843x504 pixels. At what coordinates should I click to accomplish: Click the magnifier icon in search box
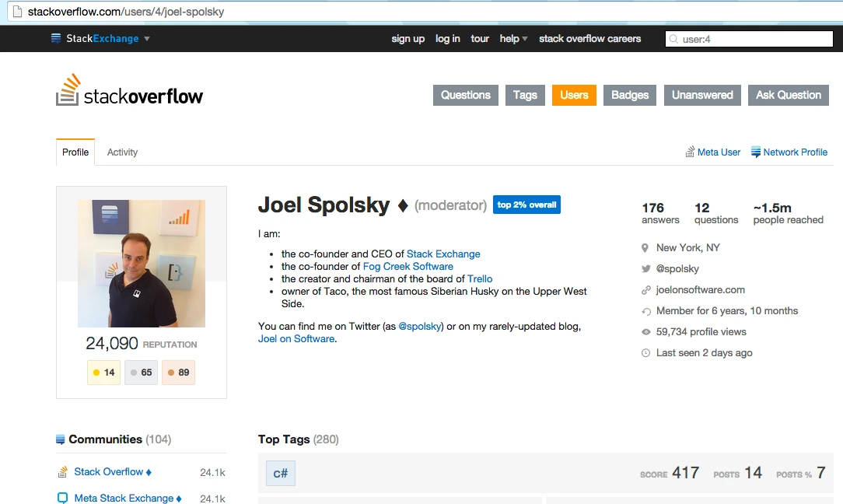click(x=673, y=39)
